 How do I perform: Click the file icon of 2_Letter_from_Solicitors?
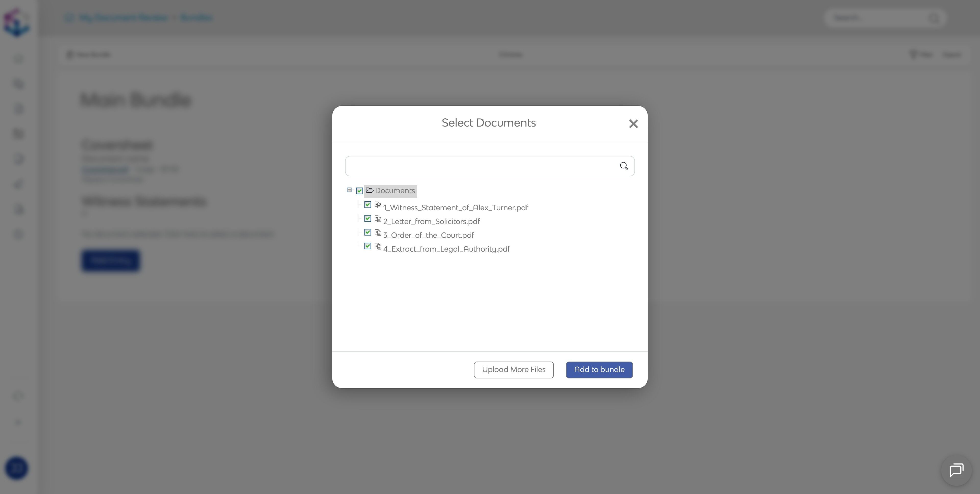[378, 219]
